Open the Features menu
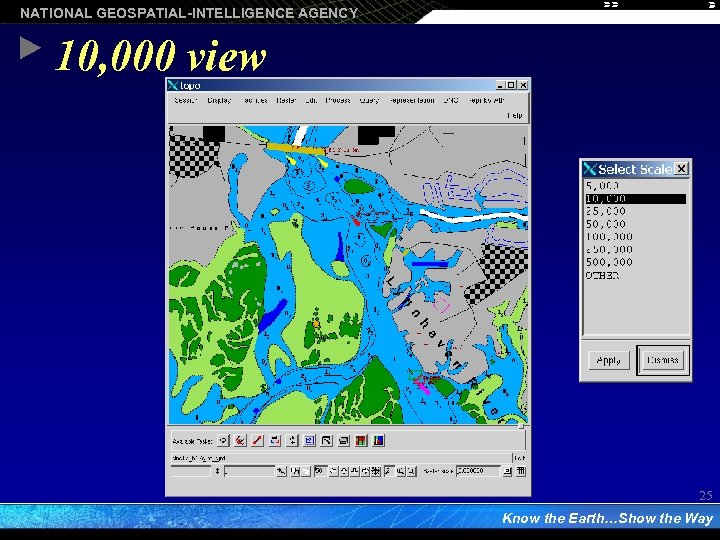 pos(254,100)
